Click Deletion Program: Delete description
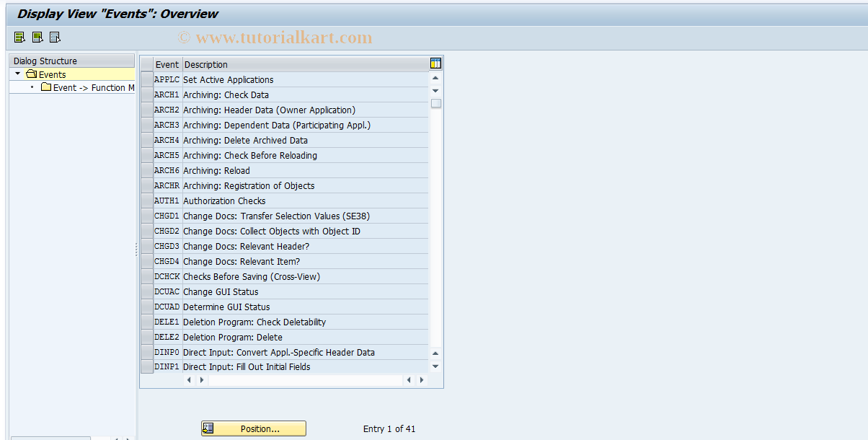The image size is (868, 440). click(233, 337)
